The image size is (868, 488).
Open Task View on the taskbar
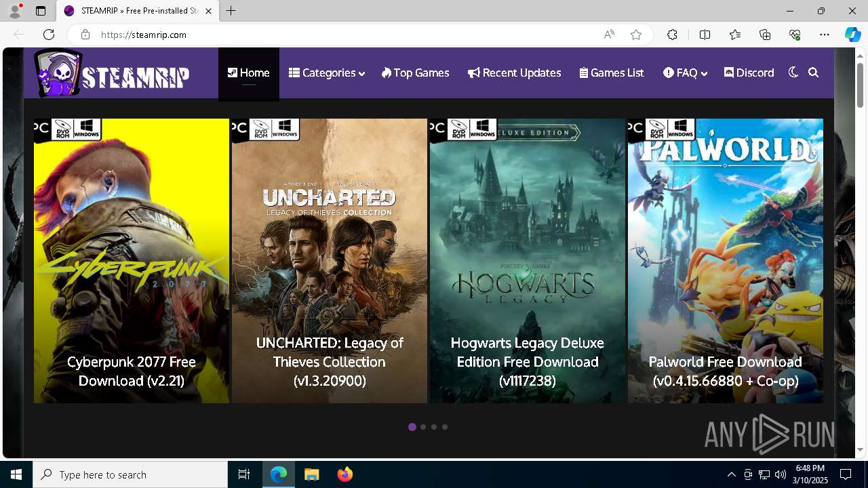point(244,474)
